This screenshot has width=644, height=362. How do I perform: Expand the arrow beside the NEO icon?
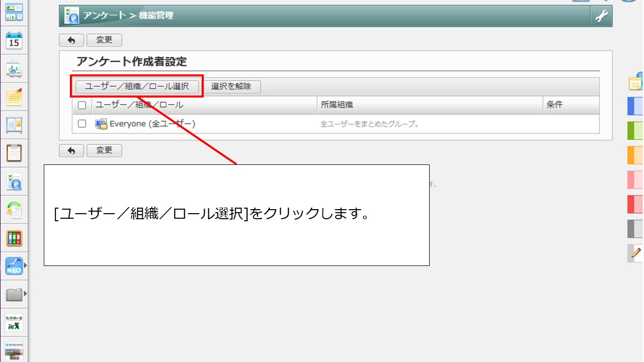coord(25,264)
